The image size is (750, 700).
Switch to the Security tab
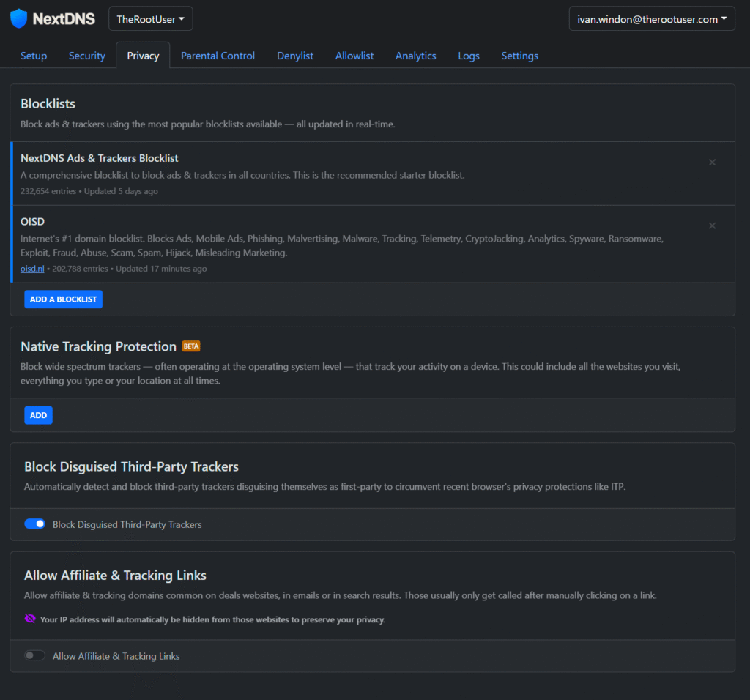click(86, 56)
